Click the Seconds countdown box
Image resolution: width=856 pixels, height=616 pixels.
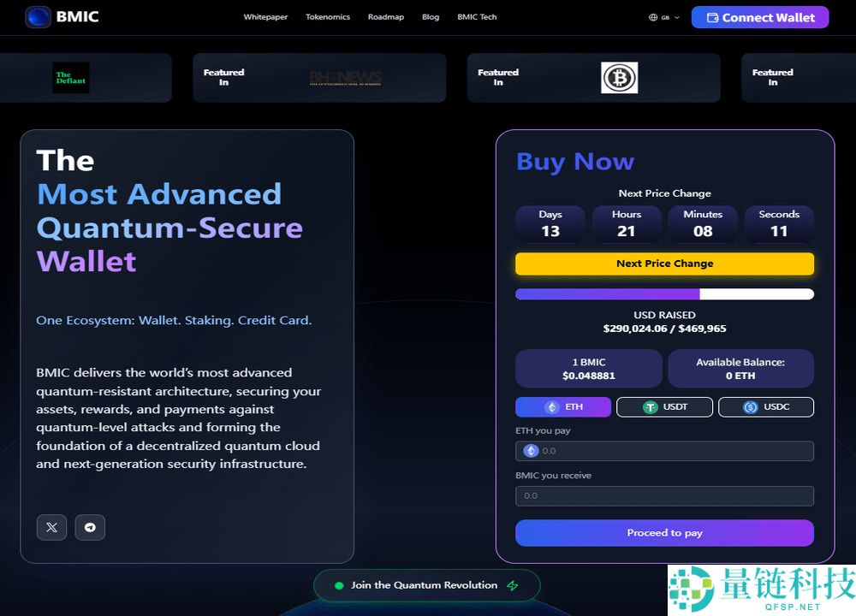click(779, 223)
